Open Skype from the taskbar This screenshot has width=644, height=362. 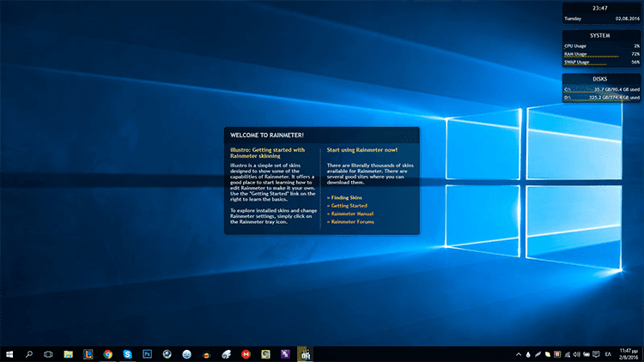click(127, 354)
